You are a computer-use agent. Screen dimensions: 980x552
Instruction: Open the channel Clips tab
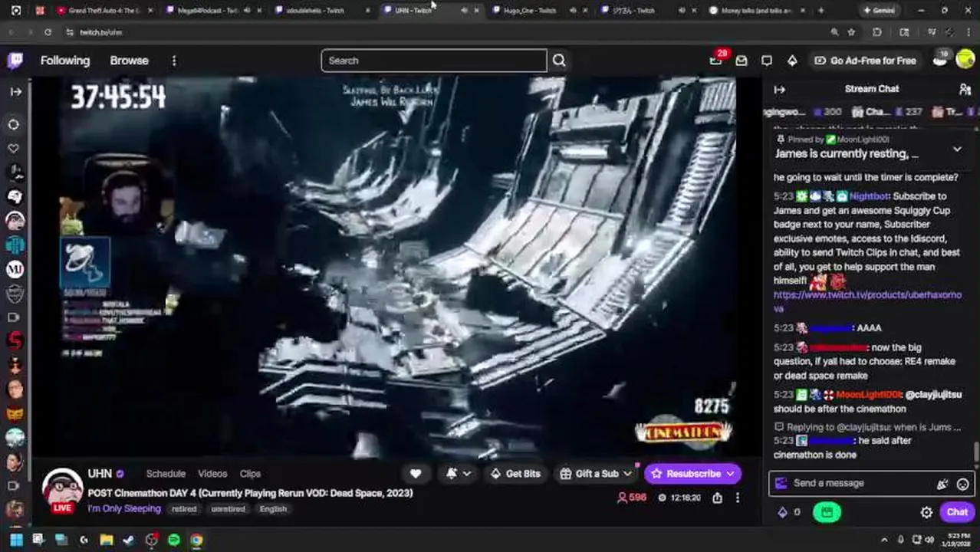pyautogui.click(x=250, y=474)
